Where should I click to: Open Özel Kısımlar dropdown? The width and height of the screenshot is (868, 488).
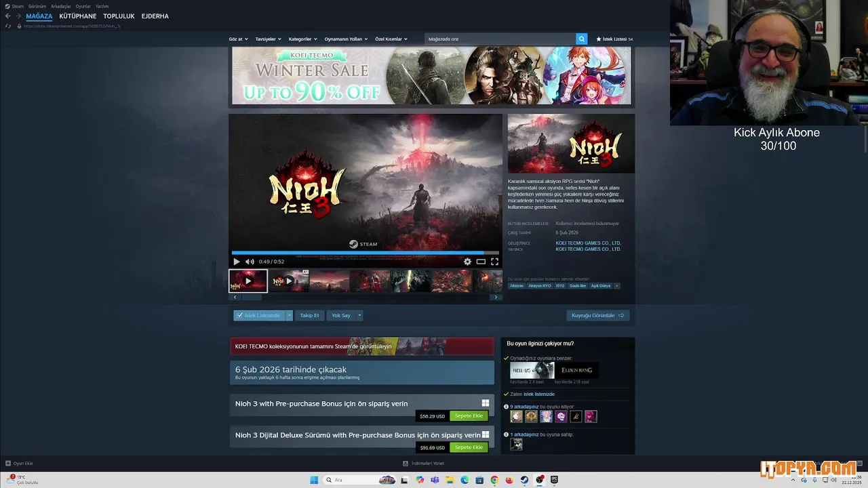391,39
